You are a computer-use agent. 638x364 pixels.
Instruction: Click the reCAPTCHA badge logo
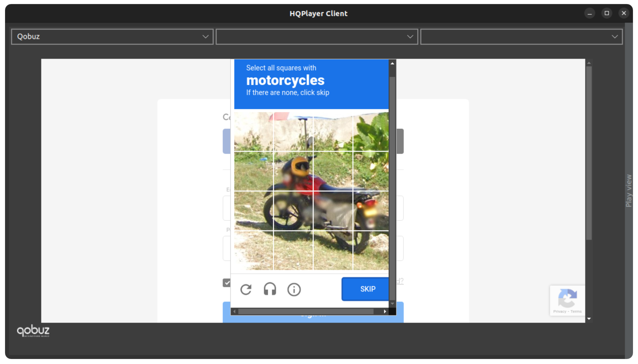567,298
